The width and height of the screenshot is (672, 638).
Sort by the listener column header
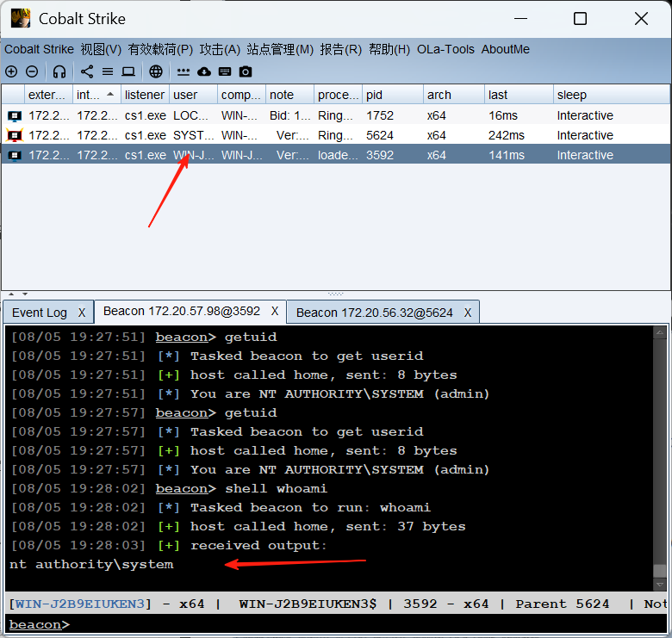[145, 95]
